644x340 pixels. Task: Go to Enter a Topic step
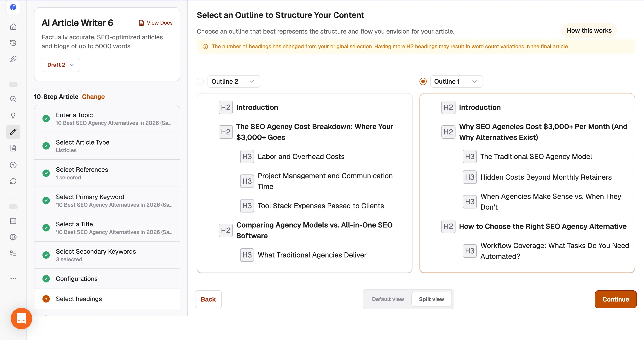tap(107, 119)
